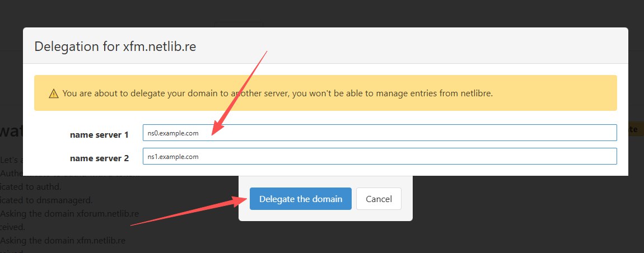Click the "ceived." log line below xforum entry
Screen dimensions: 644x253
click(11, 227)
